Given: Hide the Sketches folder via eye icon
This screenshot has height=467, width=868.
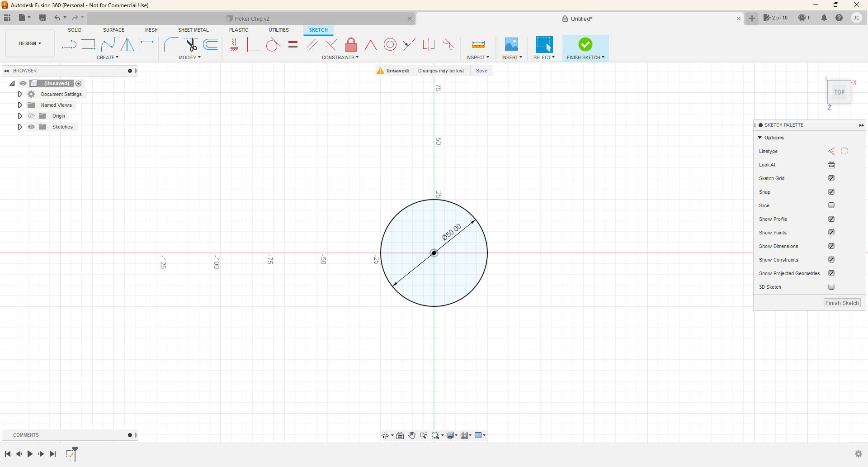Looking at the screenshot, I should (x=31, y=127).
